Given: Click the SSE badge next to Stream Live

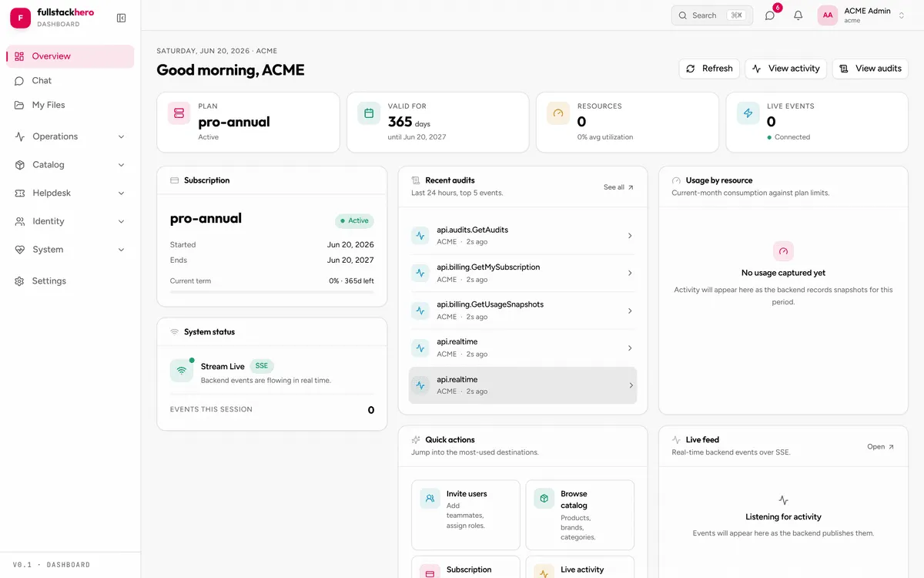Looking at the screenshot, I should pos(262,366).
